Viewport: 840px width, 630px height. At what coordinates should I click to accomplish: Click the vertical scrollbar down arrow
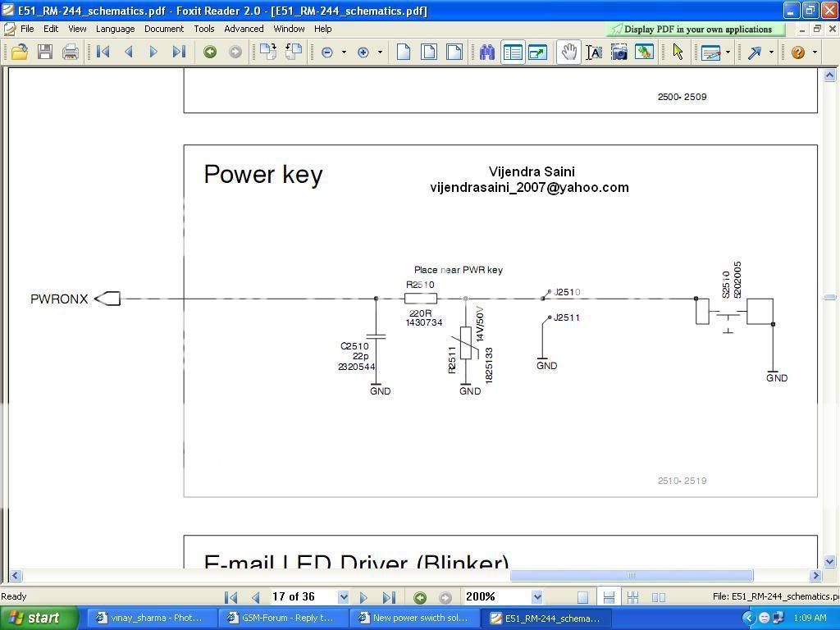pos(830,562)
